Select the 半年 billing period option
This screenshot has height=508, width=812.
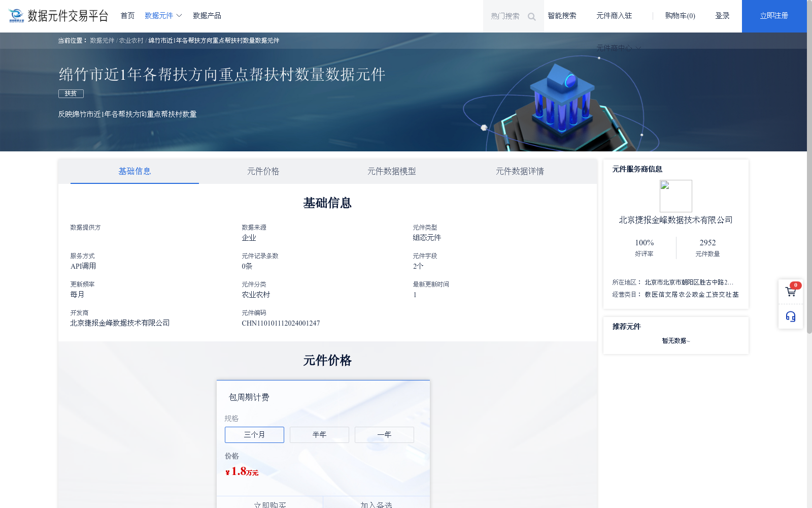[319, 434]
